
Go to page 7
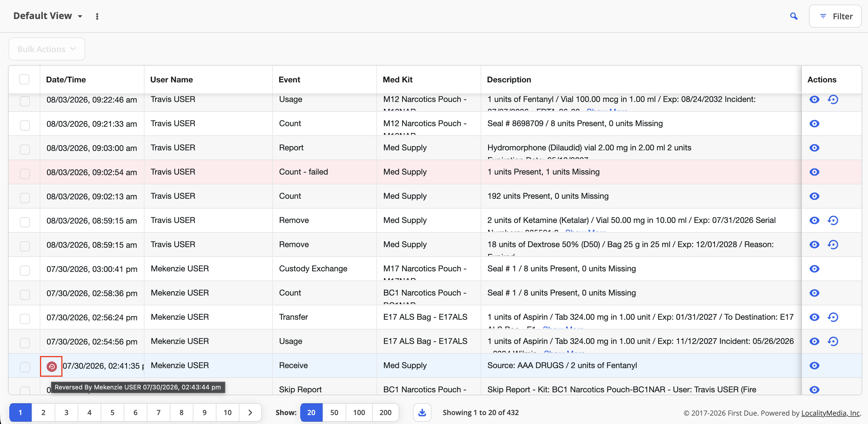158,412
